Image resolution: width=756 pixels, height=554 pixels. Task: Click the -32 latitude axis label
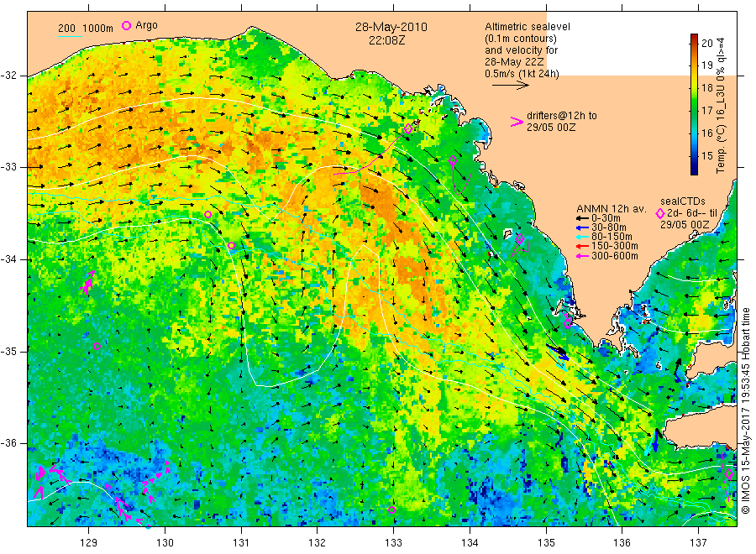tap(8, 76)
